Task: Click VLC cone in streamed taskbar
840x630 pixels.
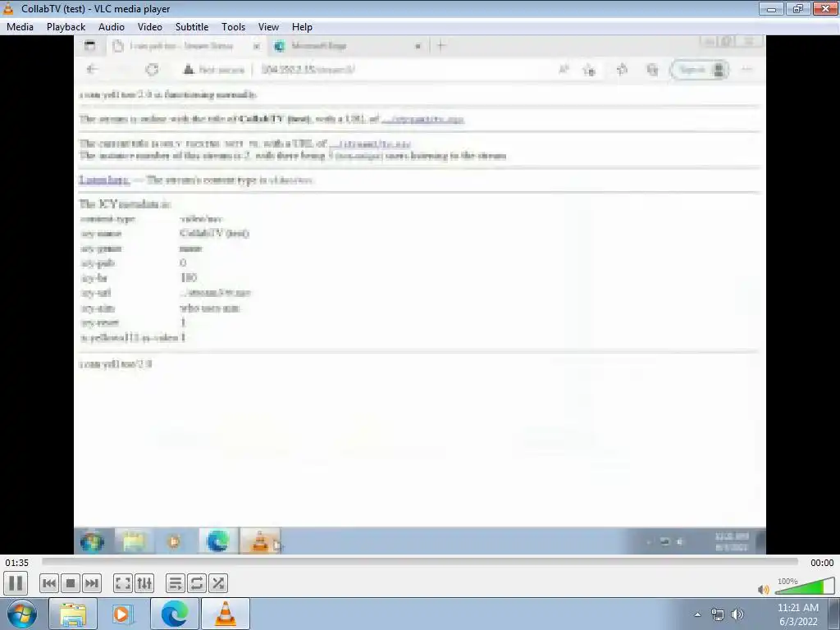Action: (x=260, y=541)
